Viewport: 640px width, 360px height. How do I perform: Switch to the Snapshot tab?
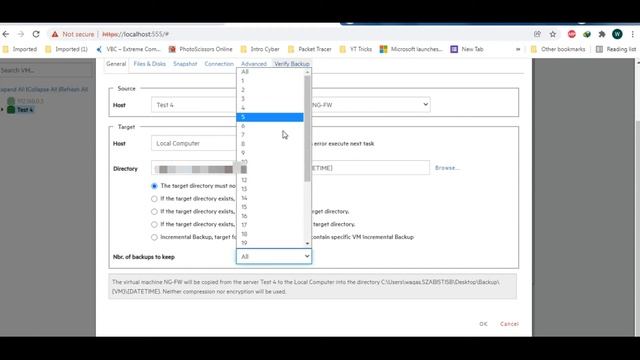[x=185, y=64]
